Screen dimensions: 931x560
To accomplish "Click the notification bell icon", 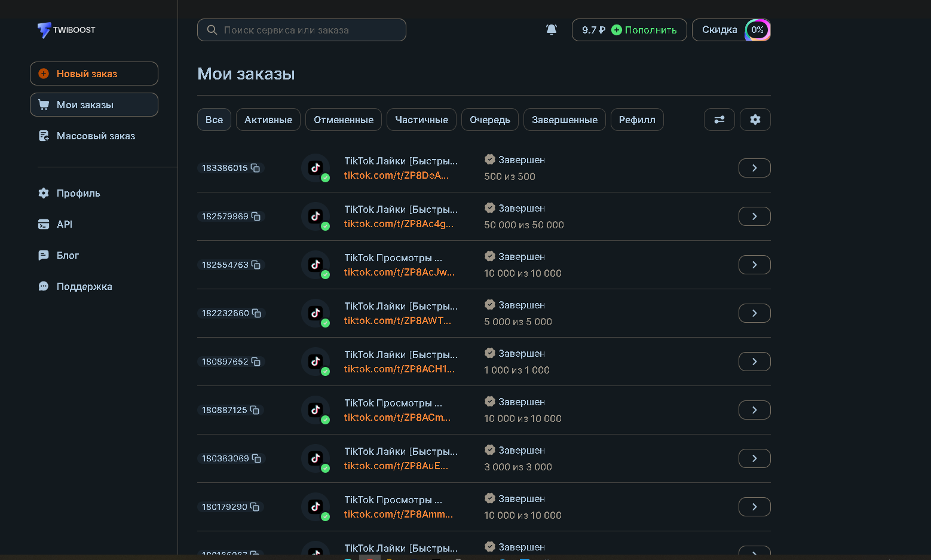I will pos(552,30).
